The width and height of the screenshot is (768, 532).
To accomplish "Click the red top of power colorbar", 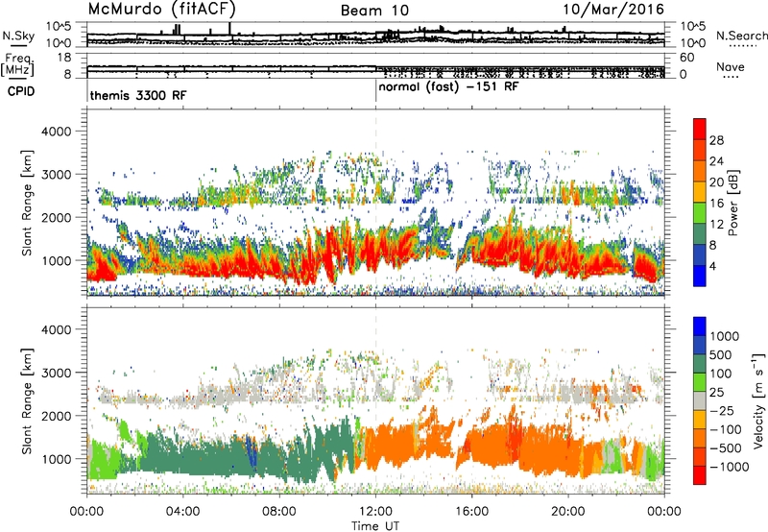I will 700,129.
